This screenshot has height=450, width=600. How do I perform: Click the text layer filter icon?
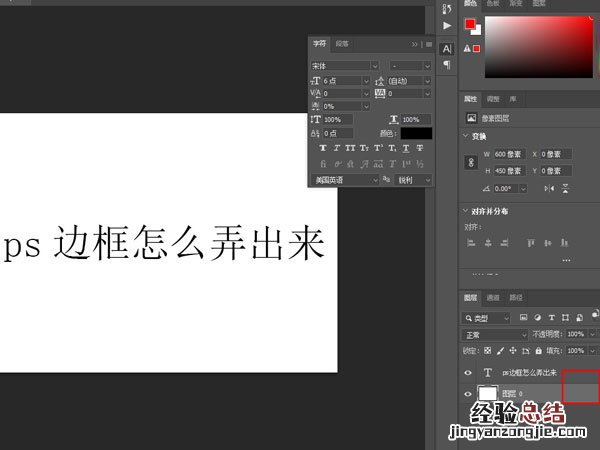pos(551,317)
